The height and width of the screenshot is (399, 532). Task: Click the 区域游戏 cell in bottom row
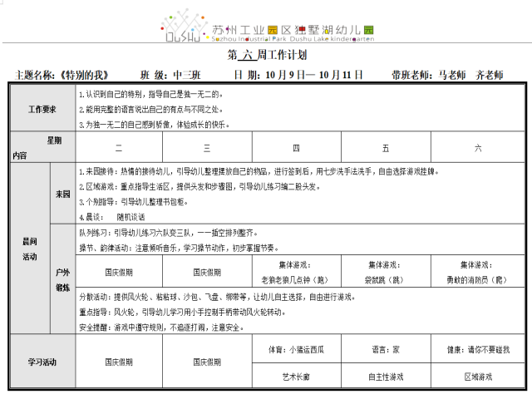click(477, 377)
